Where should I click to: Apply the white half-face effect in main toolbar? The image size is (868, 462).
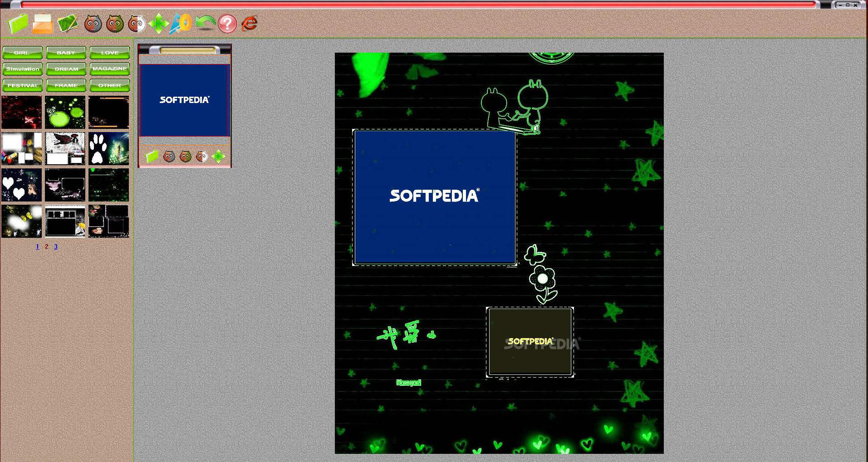(x=137, y=24)
